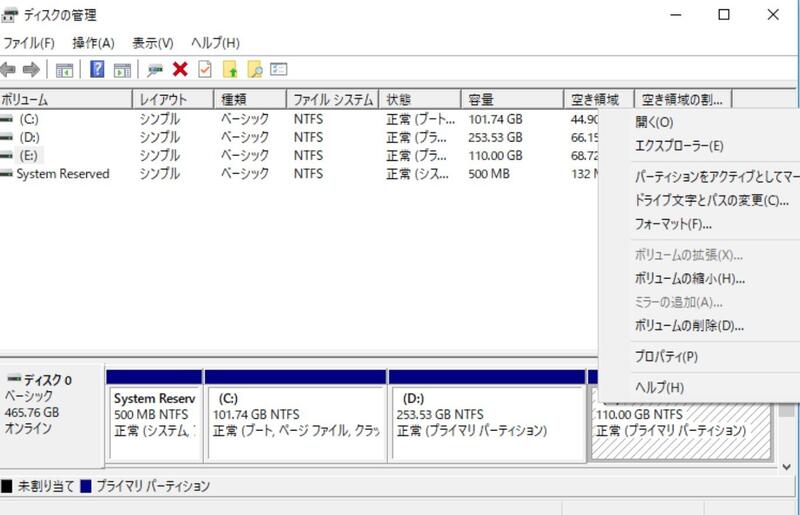Toggle the console tree pane icon
Viewport: 800px width, 515px height.
click(64, 70)
